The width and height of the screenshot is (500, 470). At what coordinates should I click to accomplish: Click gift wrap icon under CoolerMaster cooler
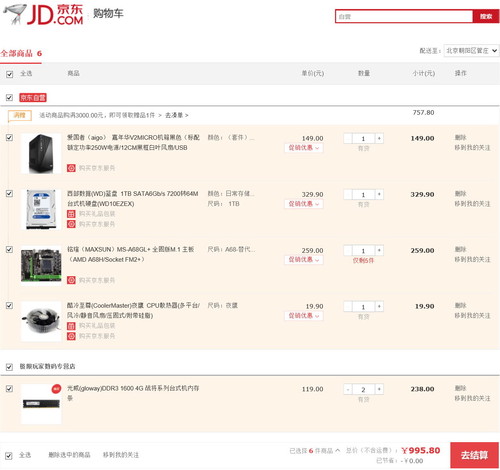[x=71, y=326]
